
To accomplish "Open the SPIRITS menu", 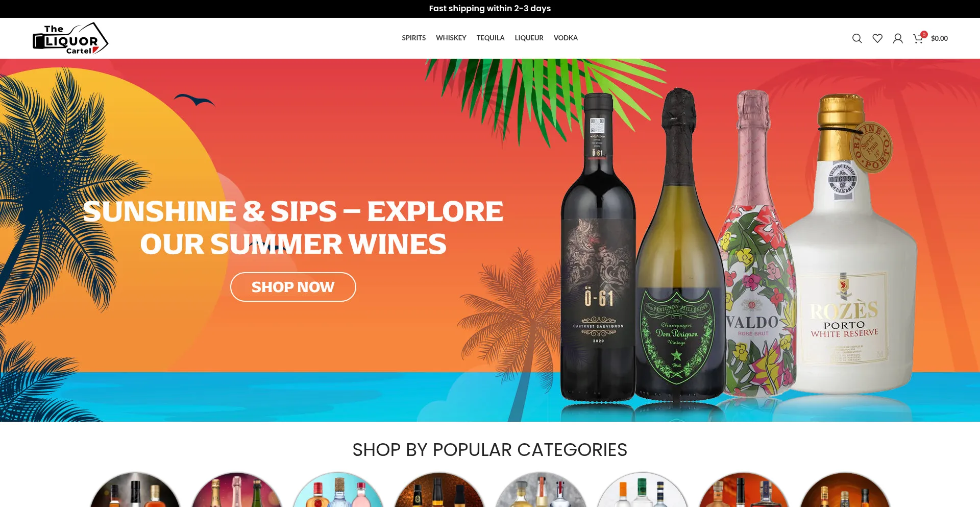I will click(413, 38).
